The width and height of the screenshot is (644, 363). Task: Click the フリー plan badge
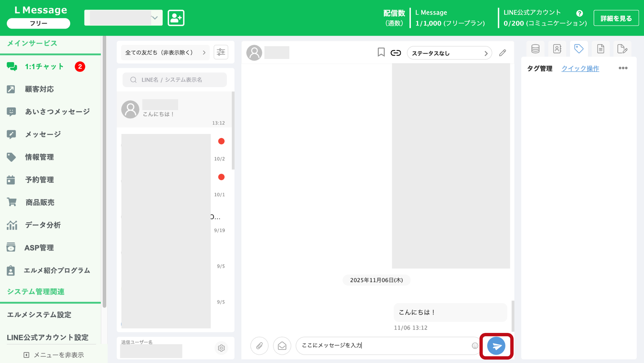coord(39,23)
